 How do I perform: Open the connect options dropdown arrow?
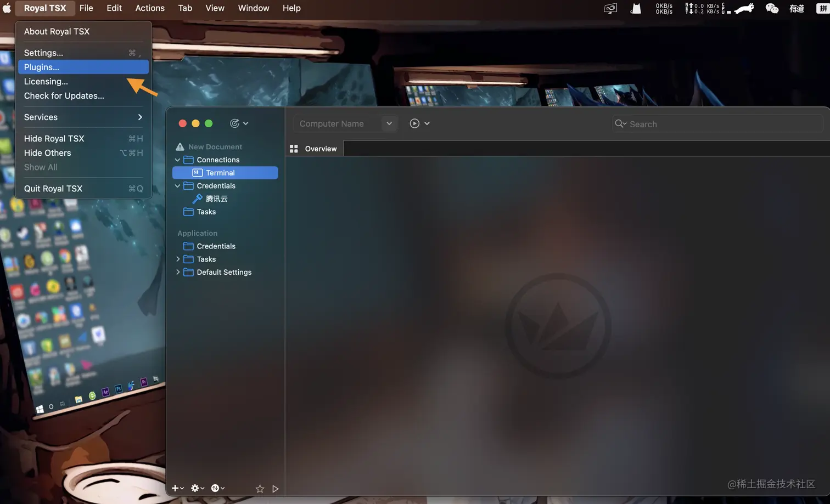(427, 123)
